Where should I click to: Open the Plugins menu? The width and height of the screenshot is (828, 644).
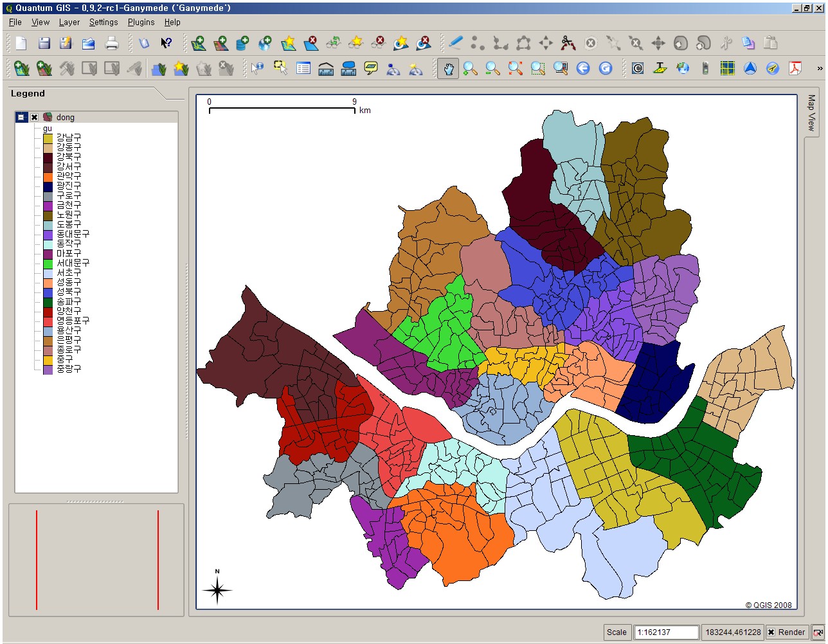(141, 22)
